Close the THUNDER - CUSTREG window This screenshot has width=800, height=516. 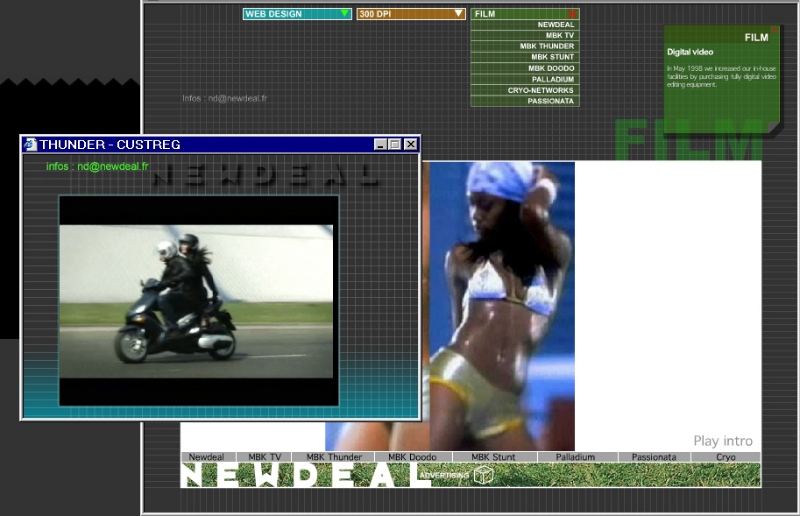coord(411,144)
